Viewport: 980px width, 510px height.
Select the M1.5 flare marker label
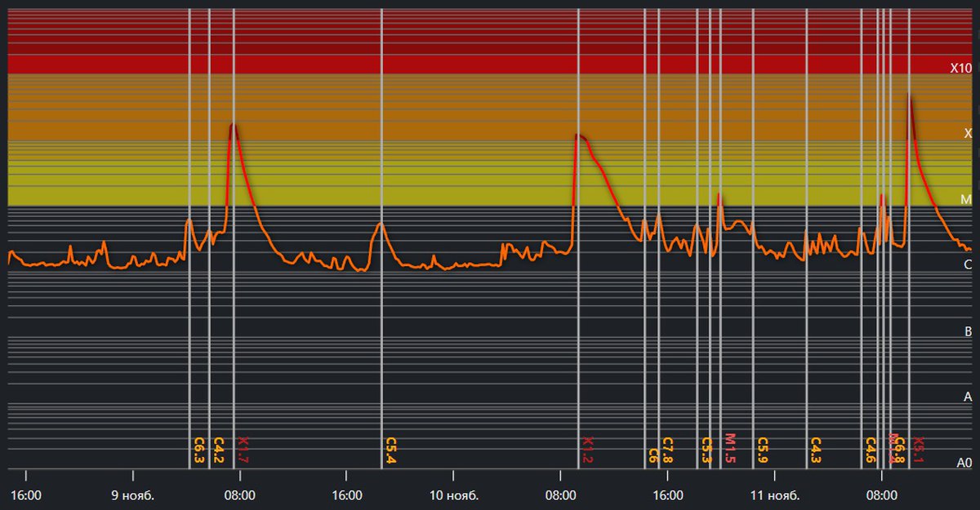coord(729,449)
